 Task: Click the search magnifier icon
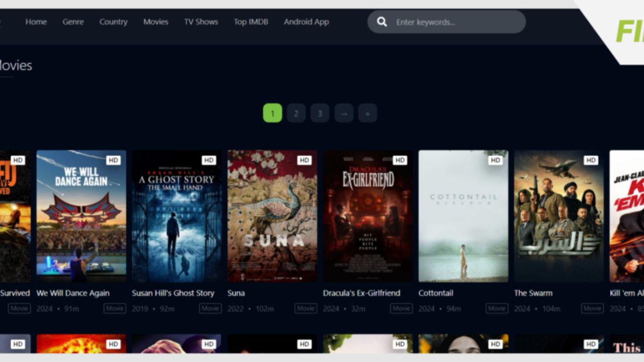(x=382, y=22)
